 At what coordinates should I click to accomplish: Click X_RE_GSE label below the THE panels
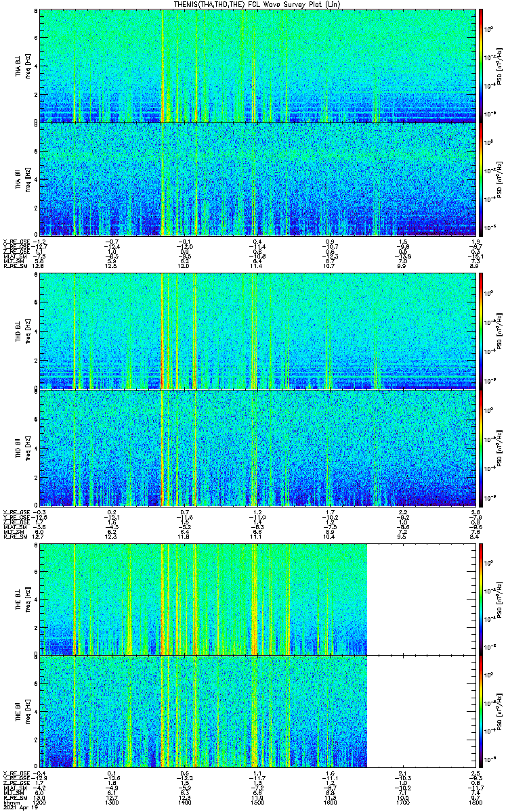pyautogui.click(x=15, y=773)
